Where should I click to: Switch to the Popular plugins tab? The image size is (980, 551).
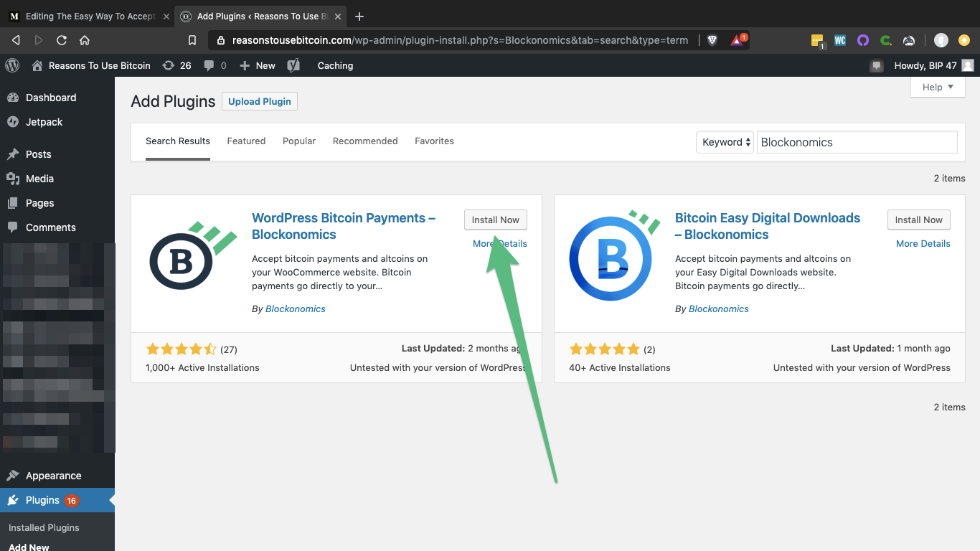pyautogui.click(x=299, y=141)
